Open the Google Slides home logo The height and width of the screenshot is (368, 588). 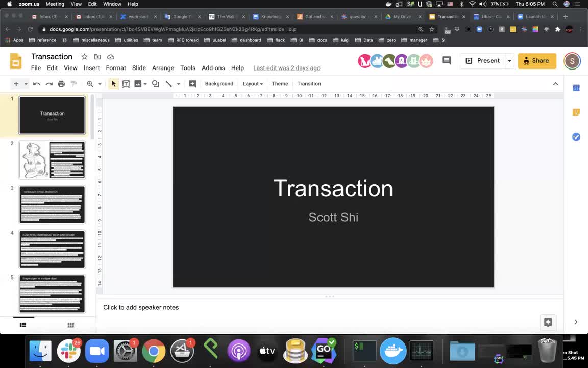coord(16,61)
